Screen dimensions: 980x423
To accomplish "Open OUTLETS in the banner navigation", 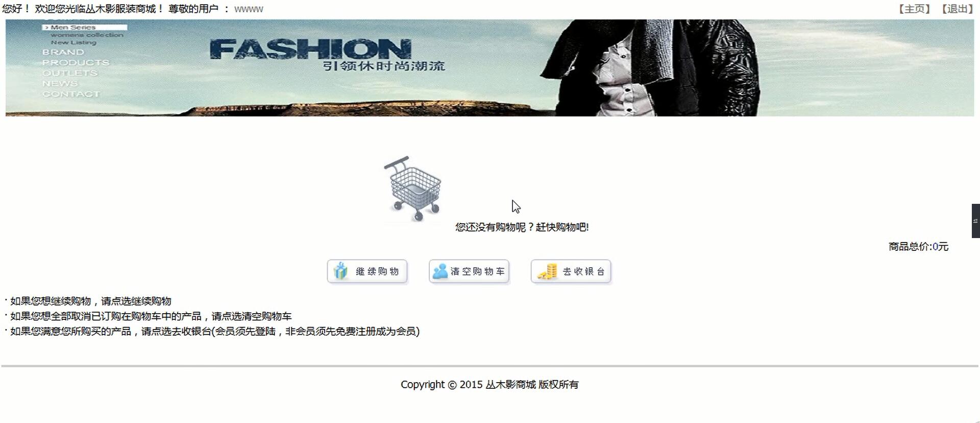I will tap(70, 73).
